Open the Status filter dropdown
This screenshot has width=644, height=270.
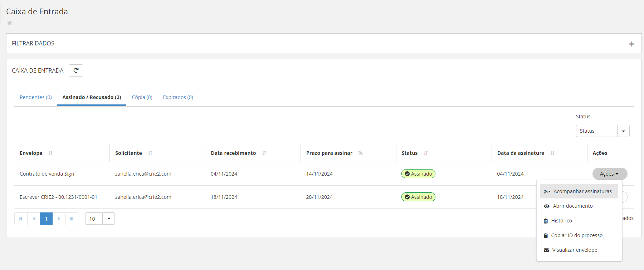pos(623,131)
